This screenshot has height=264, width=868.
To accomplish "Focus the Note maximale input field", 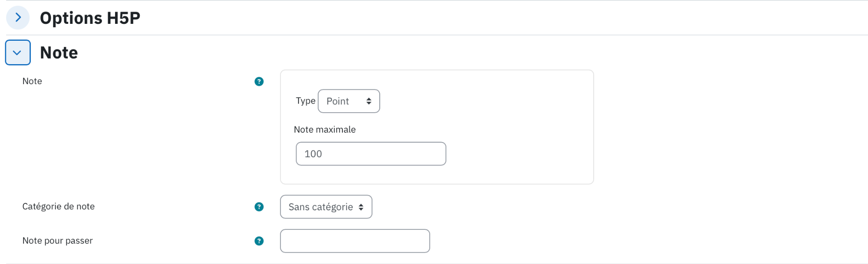I will click(371, 154).
